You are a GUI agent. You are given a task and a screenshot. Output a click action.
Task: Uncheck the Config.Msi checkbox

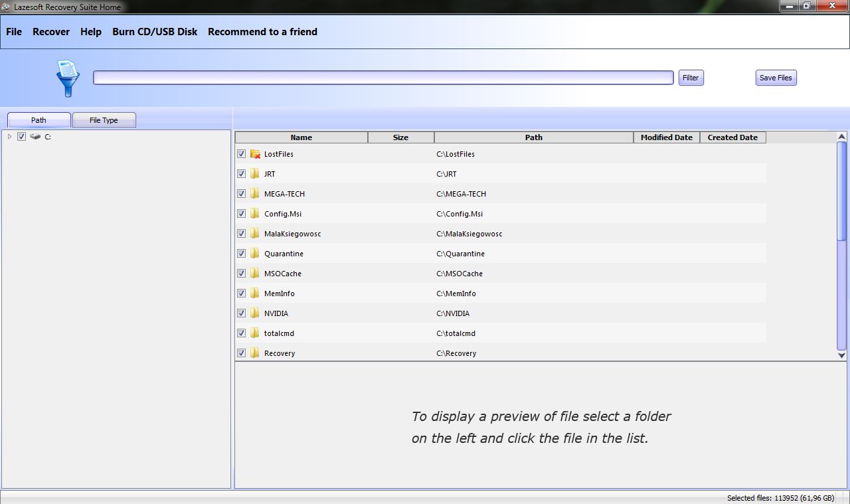(242, 214)
